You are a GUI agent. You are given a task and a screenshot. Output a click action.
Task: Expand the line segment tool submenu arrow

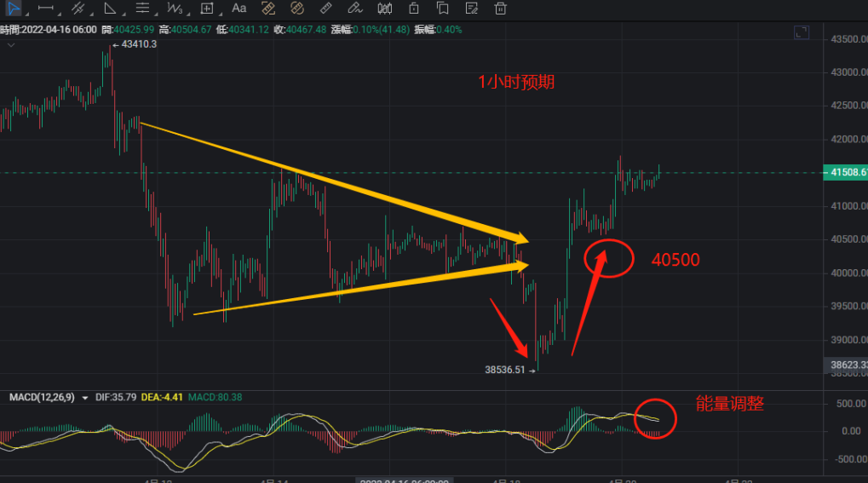[60, 14]
